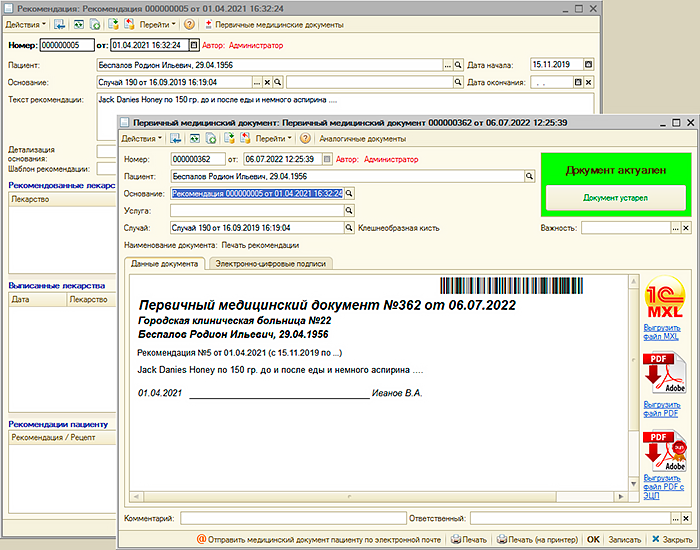The width and height of the screenshot is (700, 550).
Task: Switch to Электронно-цифровые подписи tab
Action: (x=271, y=263)
